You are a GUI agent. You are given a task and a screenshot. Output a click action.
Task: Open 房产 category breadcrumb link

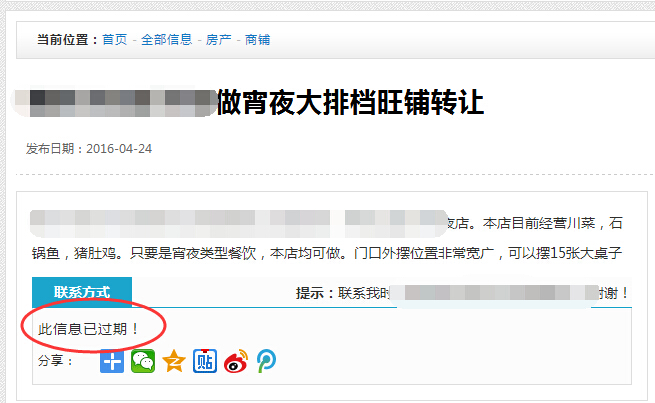pos(218,40)
